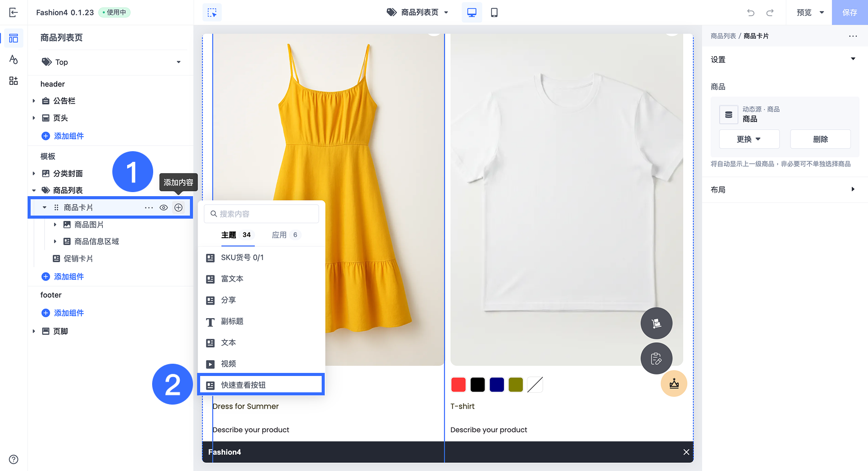Click the 保存 button
This screenshot has height=471, width=868.
849,12
